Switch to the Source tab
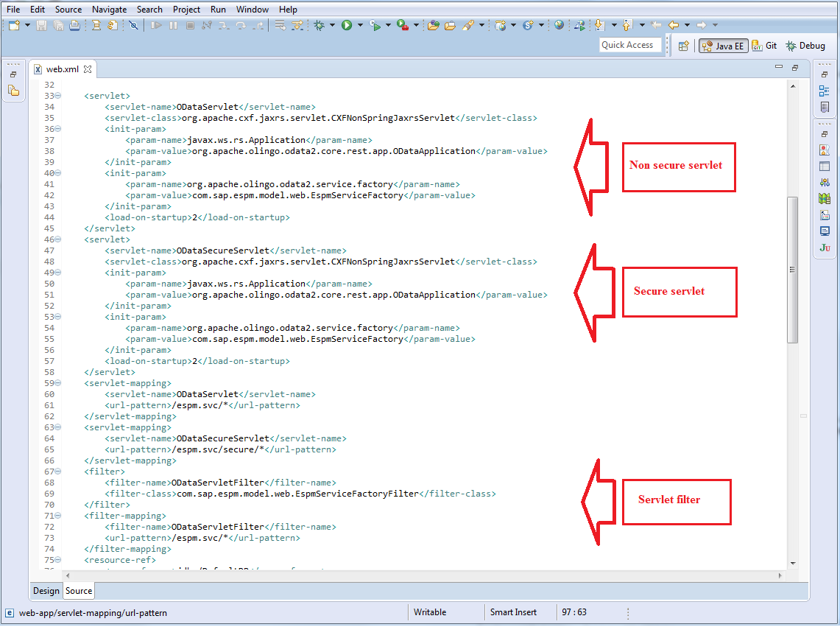 [79, 591]
